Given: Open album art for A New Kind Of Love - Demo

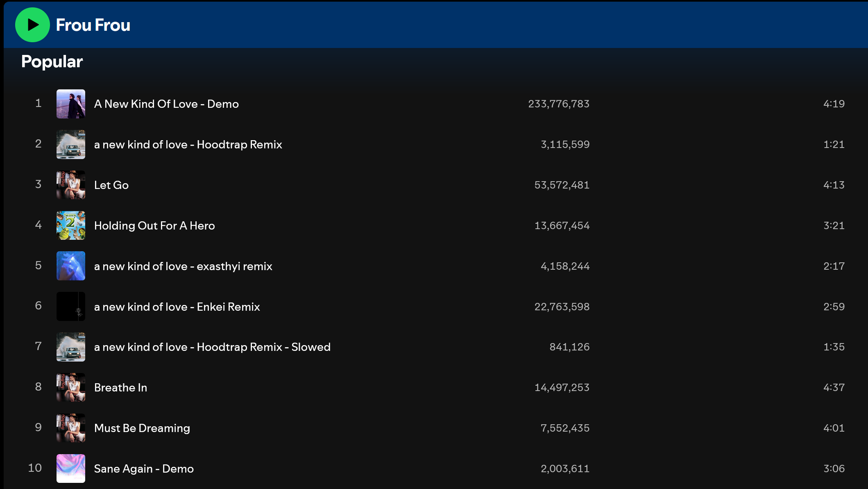Looking at the screenshot, I should 71,104.
